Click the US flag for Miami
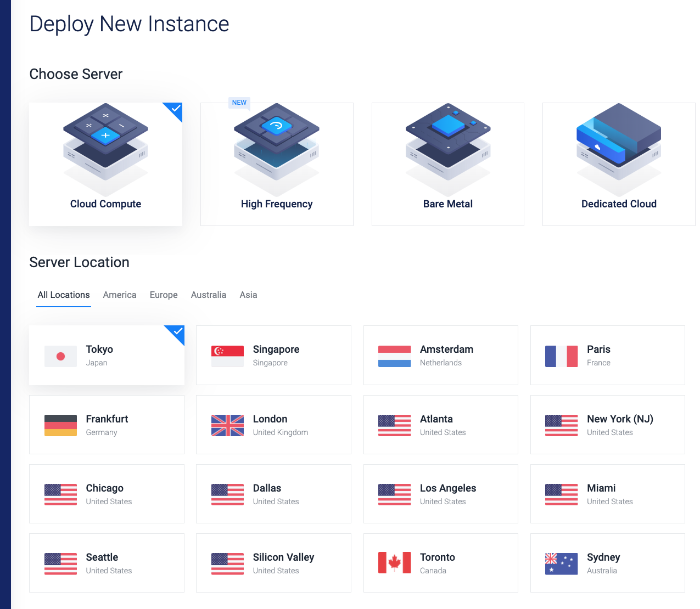Viewport: 700px width, 609px height. coord(561,495)
